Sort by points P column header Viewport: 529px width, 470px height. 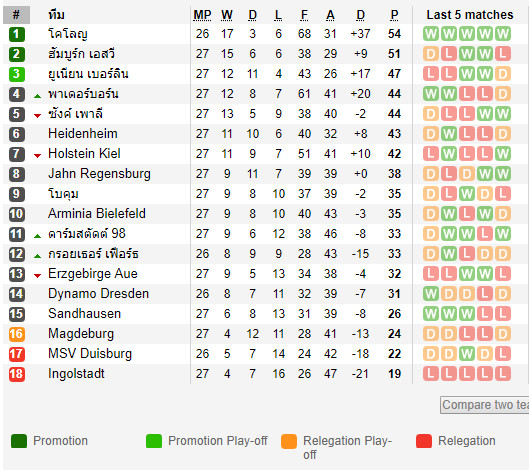tap(394, 15)
